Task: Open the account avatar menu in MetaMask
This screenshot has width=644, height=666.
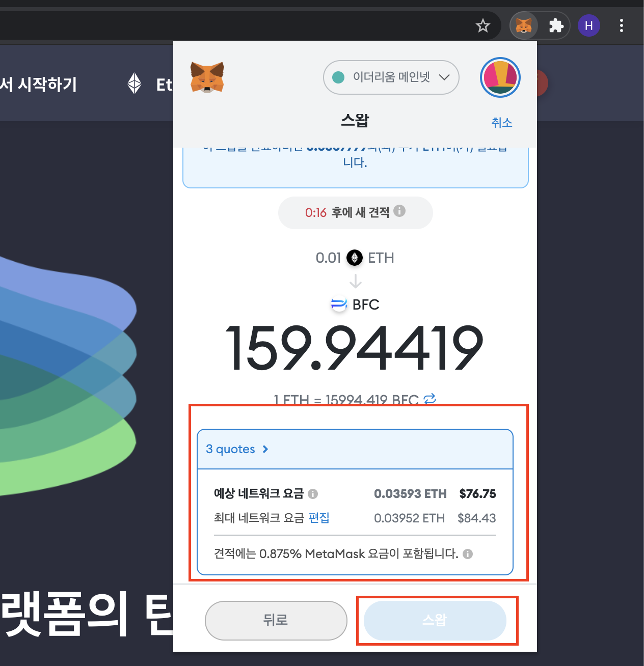Action: 500,77
